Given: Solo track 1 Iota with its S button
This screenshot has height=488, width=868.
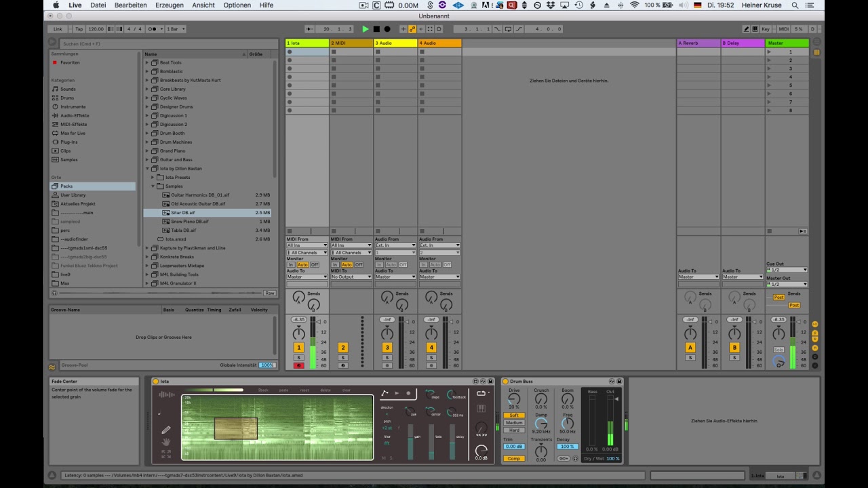Looking at the screenshot, I should point(298,358).
